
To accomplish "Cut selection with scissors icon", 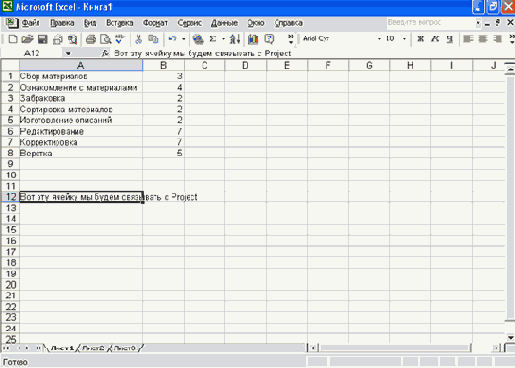I will click(x=138, y=39).
